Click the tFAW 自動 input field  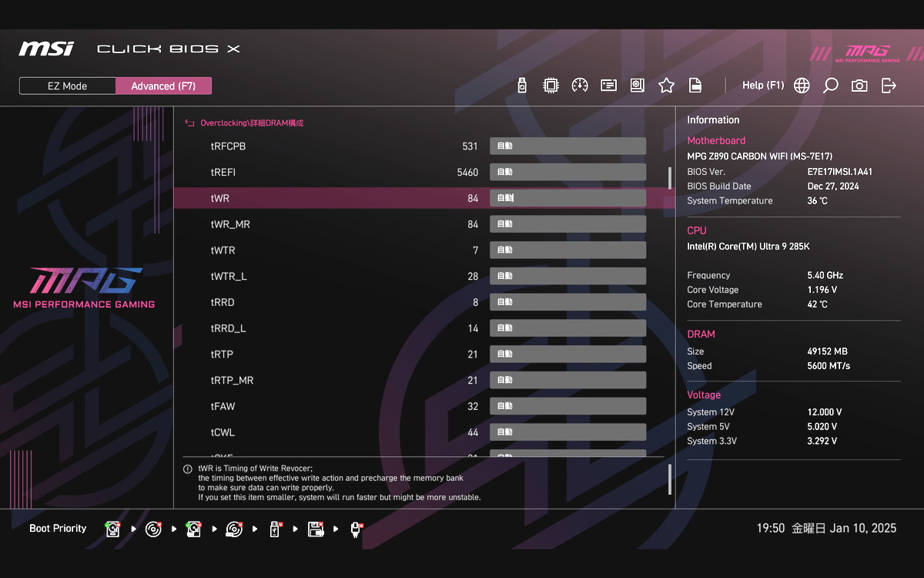[567, 406]
